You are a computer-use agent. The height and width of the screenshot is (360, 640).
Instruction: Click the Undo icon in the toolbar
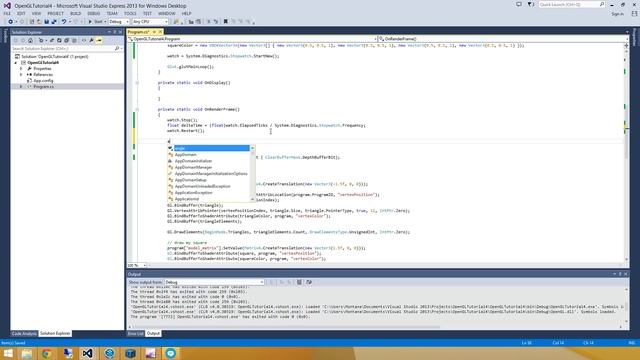pos(64,22)
